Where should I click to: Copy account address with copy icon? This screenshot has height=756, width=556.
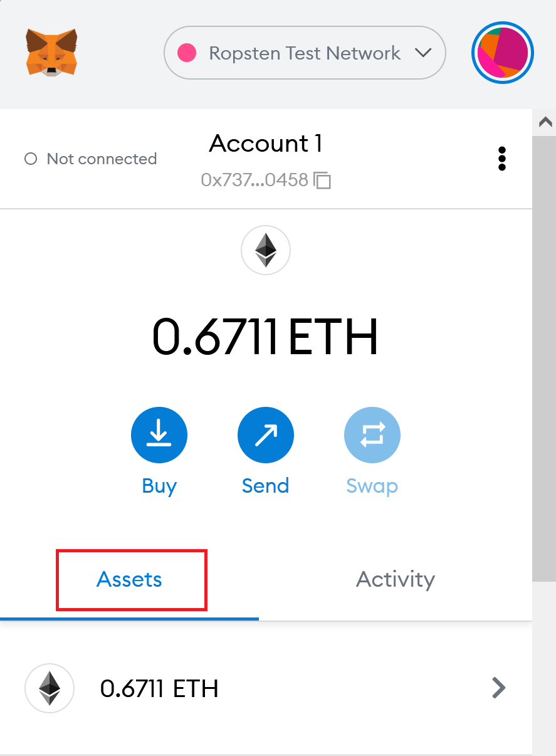pos(322,181)
